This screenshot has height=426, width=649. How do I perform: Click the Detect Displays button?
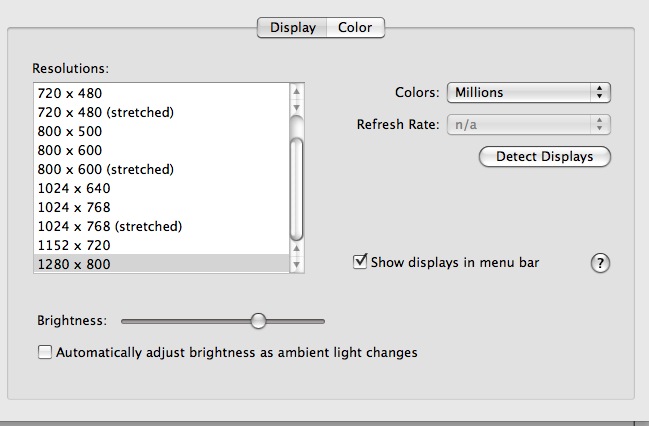pyautogui.click(x=545, y=156)
